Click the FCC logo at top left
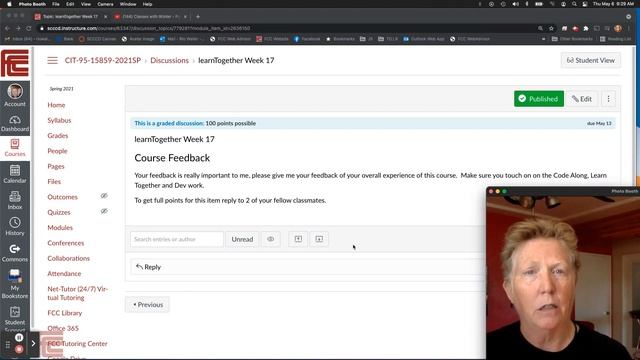 15,63
